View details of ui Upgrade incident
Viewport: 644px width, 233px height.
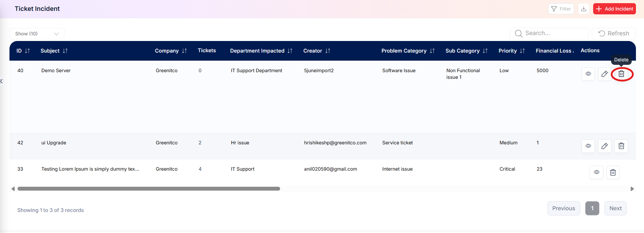point(588,146)
